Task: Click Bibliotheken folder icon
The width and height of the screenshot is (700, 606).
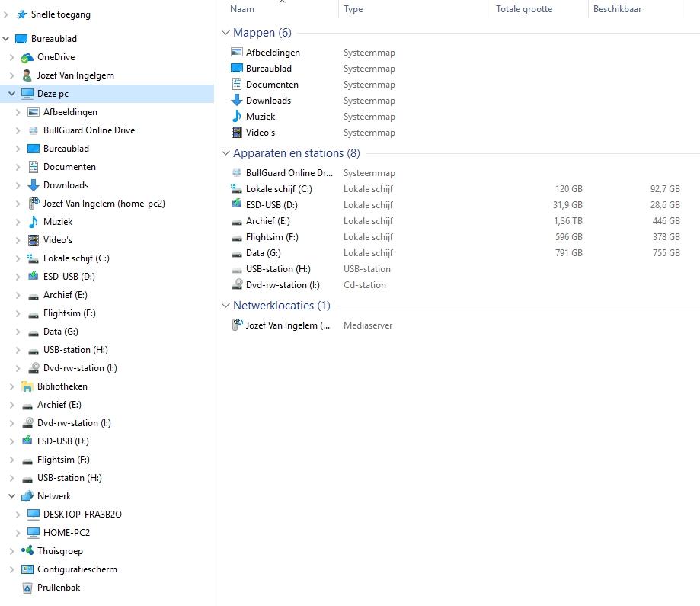Action: 27,386
